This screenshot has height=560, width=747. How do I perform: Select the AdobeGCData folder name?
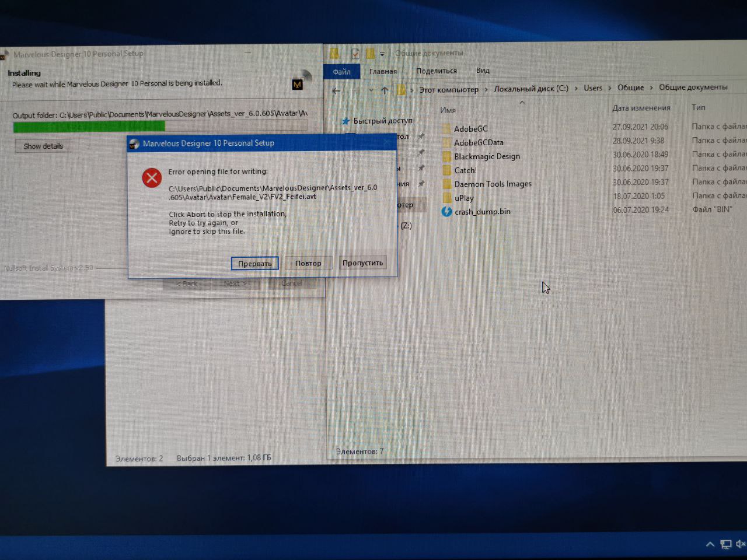479,142
